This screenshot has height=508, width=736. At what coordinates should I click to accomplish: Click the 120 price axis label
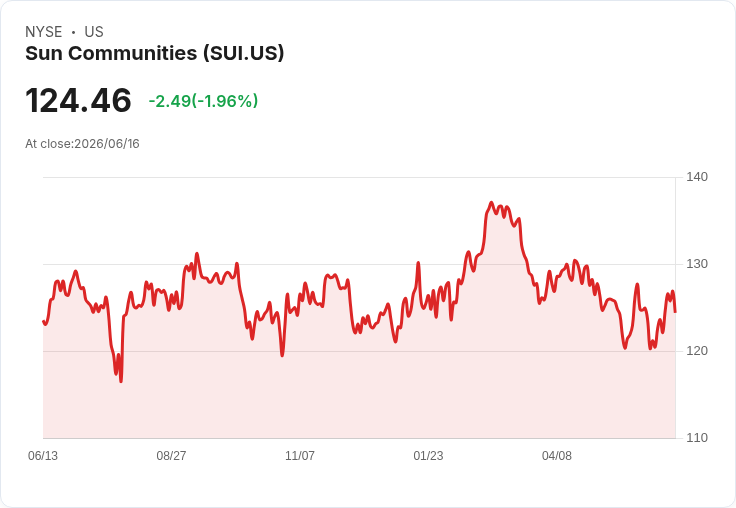[697, 351]
